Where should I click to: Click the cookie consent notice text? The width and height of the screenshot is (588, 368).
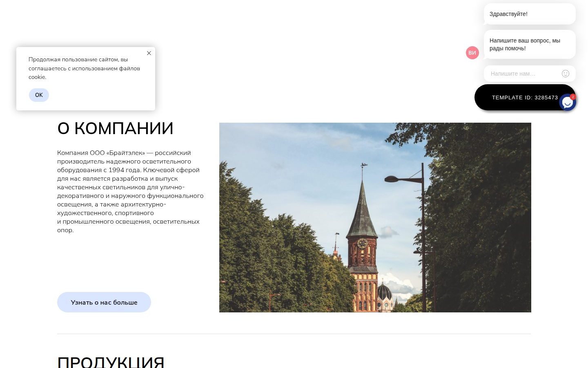coord(84,68)
